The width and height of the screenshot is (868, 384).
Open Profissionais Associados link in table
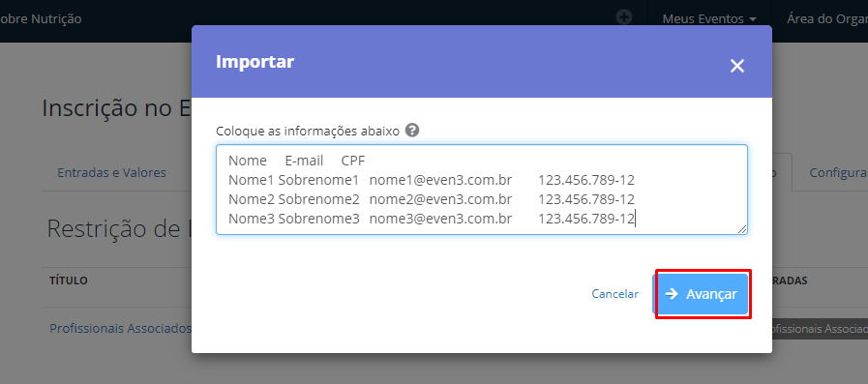(x=121, y=328)
